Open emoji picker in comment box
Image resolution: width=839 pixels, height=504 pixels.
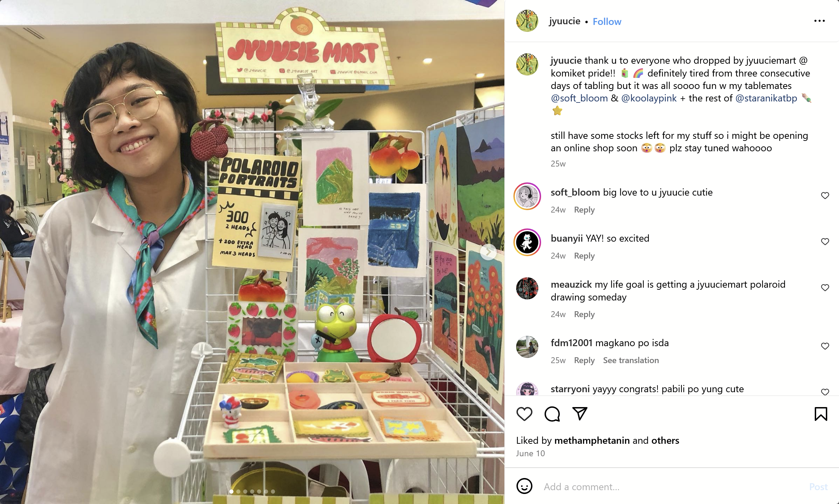click(x=524, y=486)
